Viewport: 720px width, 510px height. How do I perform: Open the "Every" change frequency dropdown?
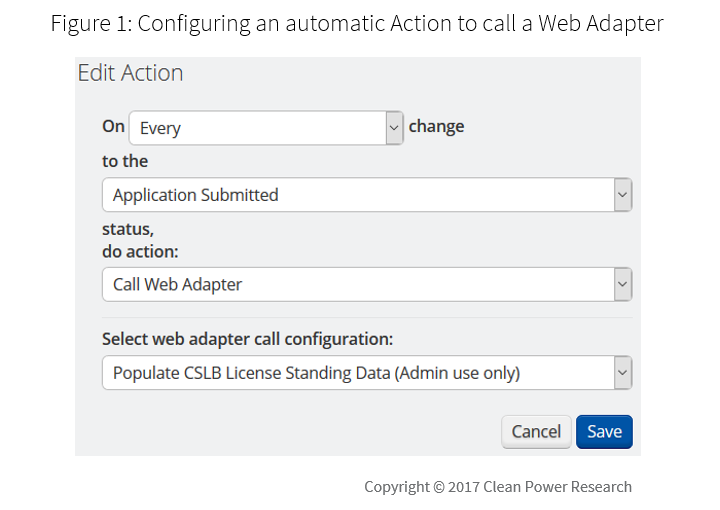[x=257, y=128]
